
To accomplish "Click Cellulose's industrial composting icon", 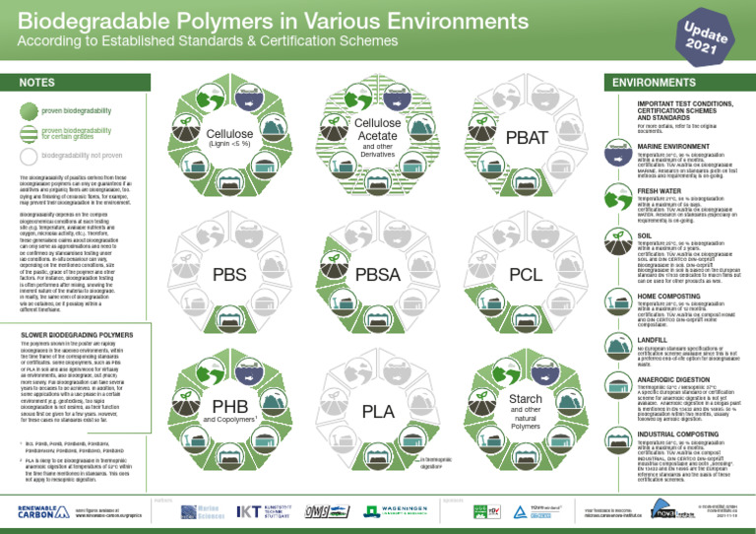I will coord(230,181).
